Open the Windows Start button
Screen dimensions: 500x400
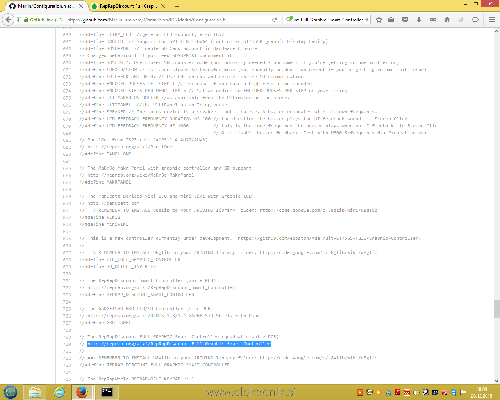pos(10,392)
